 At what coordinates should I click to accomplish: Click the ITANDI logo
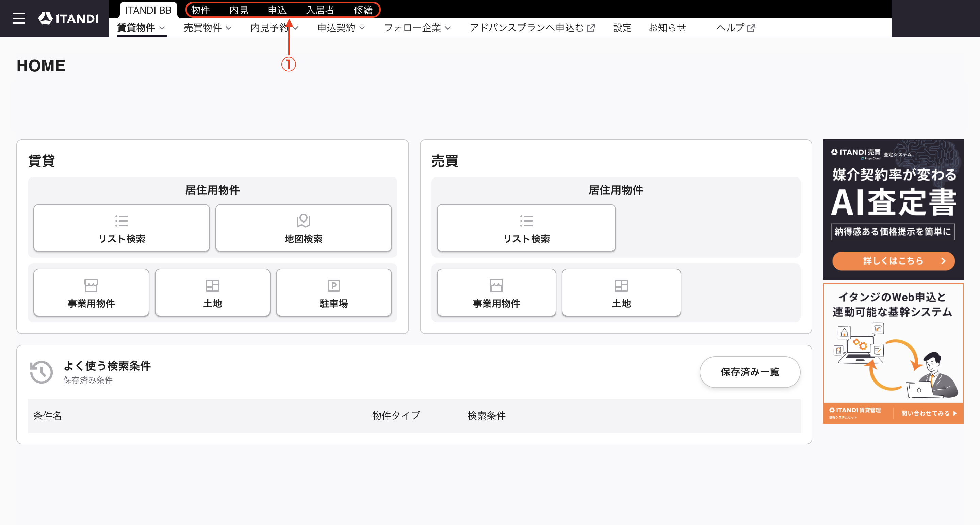pos(68,18)
